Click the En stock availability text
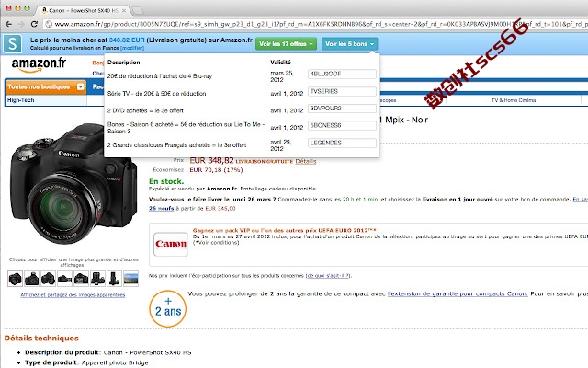The height and width of the screenshot is (368, 588). click(166, 181)
